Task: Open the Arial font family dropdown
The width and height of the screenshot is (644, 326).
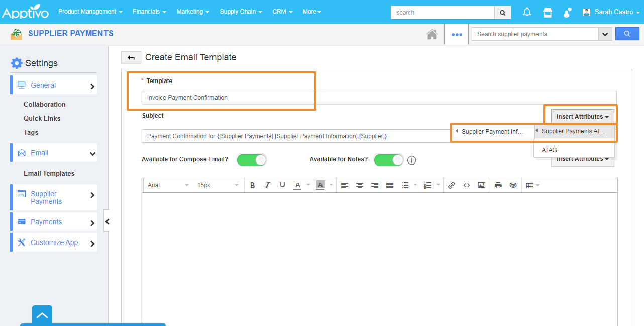Action: click(x=168, y=185)
